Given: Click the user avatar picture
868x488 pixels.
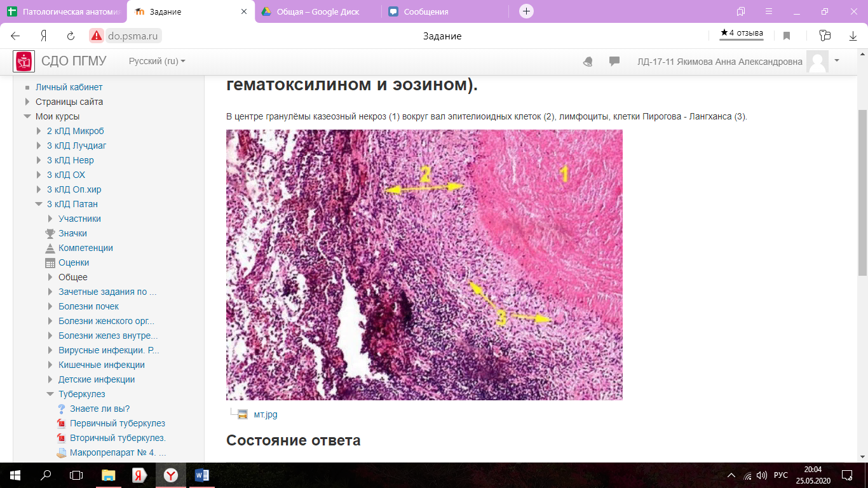Looking at the screenshot, I should point(817,62).
